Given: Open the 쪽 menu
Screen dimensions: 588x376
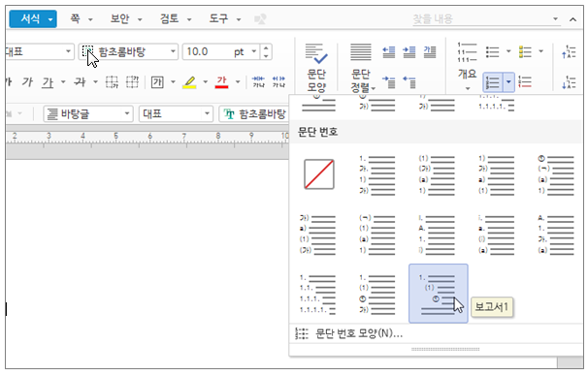Looking at the screenshot, I should coord(81,18).
